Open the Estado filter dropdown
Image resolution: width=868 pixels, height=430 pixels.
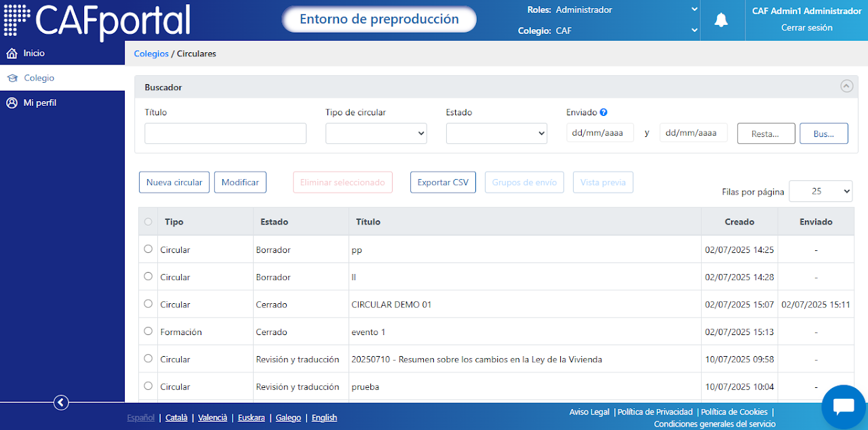[496, 134]
